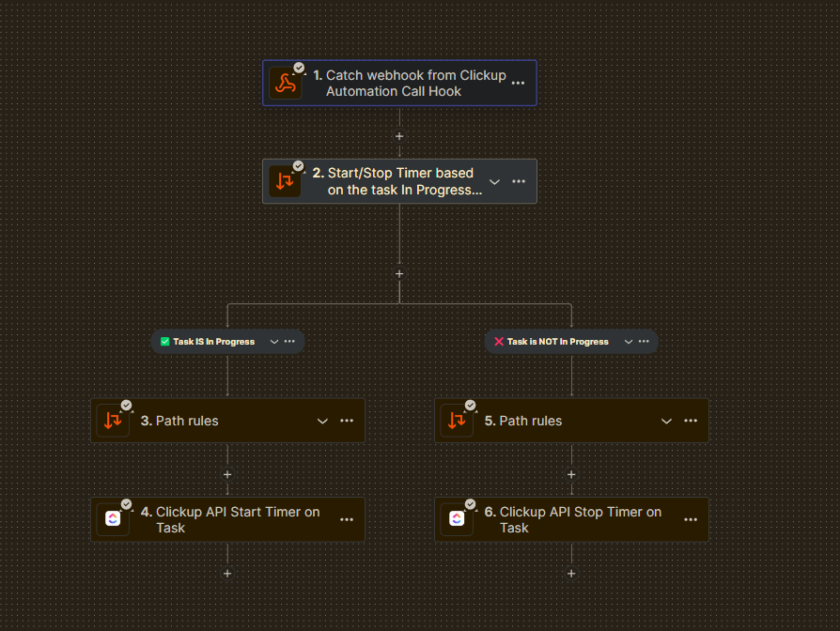Select the 5. Path rules step
Screen dimensions: 840x631
coord(571,421)
